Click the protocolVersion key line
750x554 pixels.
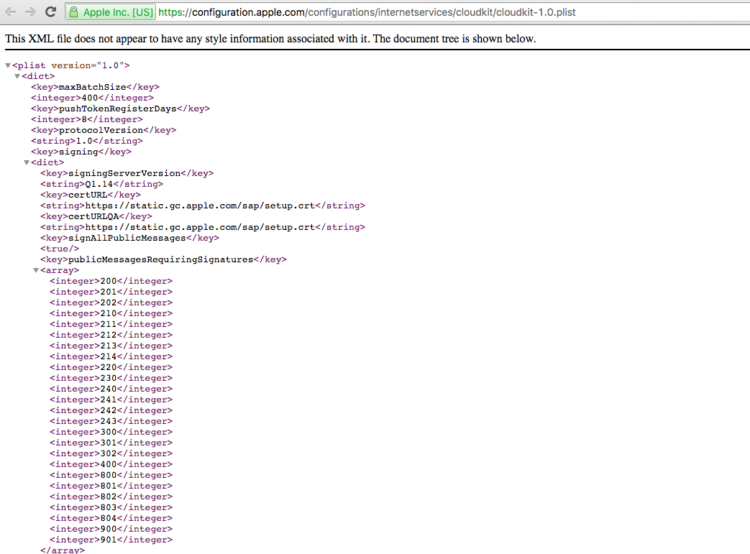coord(103,130)
